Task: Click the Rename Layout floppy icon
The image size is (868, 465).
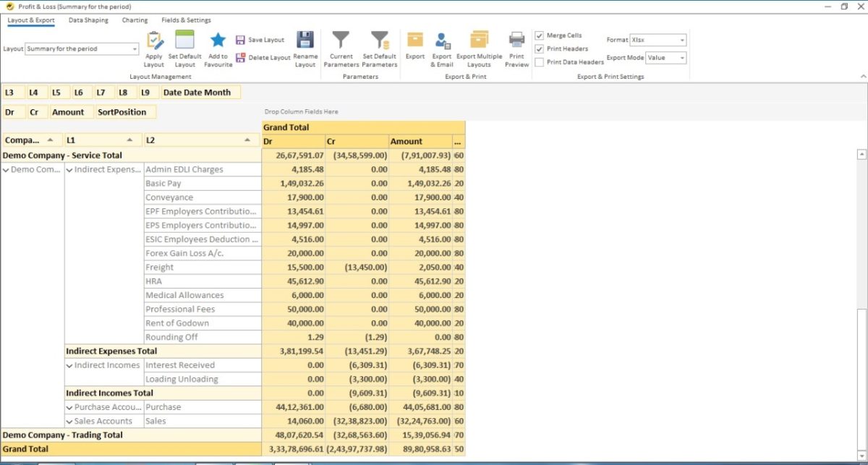Action: [305, 41]
